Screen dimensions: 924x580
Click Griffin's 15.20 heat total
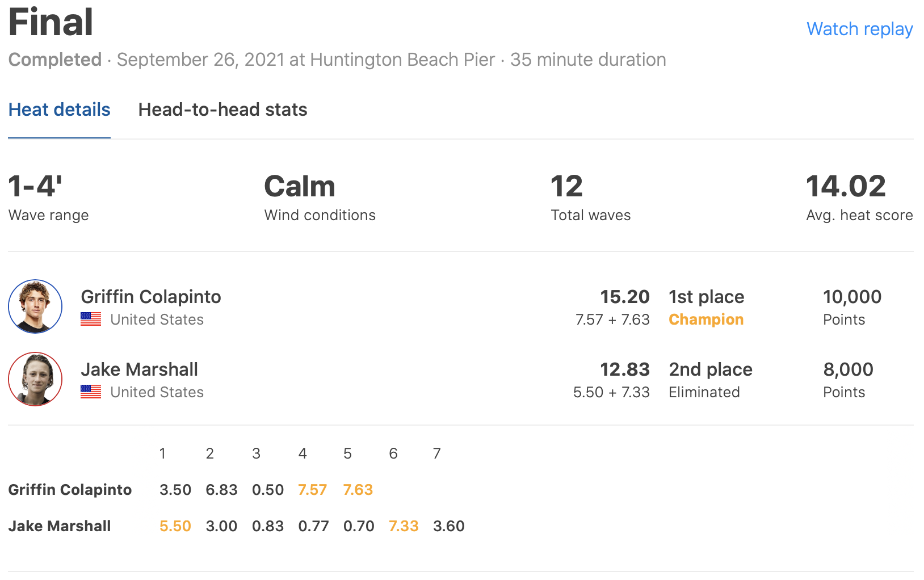pyautogui.click(x=625, y=297)
